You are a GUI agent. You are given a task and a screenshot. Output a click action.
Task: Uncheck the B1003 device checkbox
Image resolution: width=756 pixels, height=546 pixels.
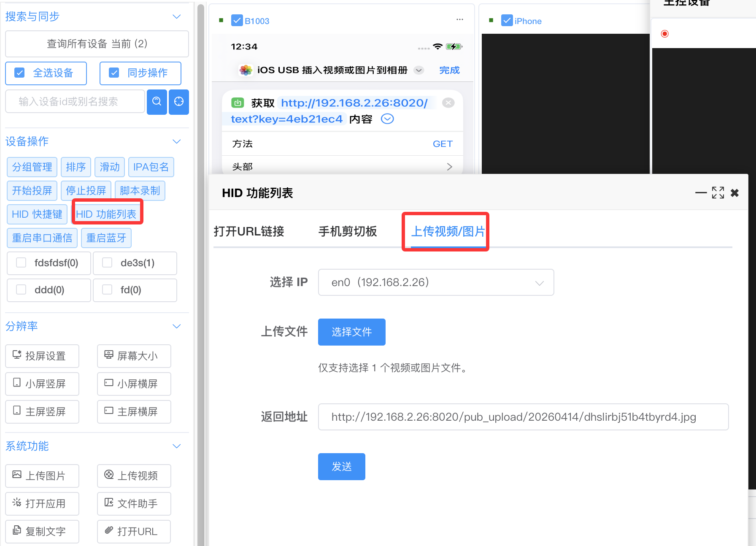coord(237,21)
